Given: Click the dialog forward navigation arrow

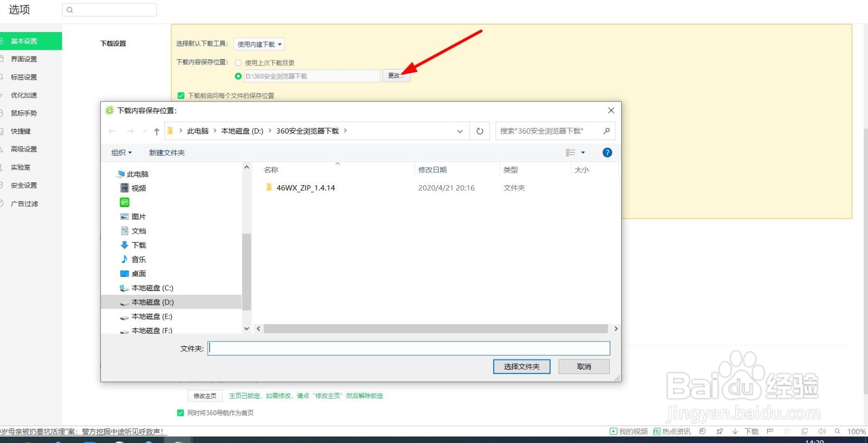Looking at the screenshot, I should (x=130, y=131).
